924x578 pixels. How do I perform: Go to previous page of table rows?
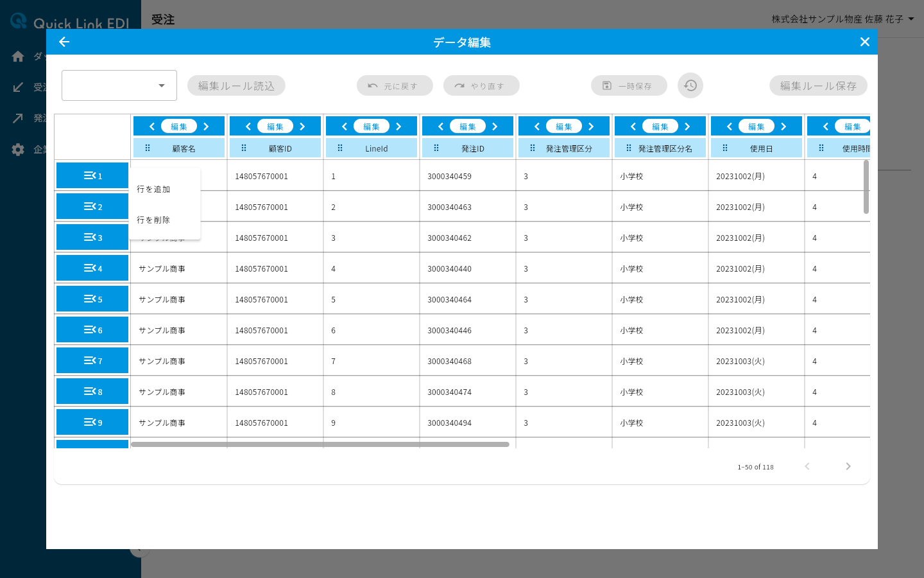(x=807, y=466)
